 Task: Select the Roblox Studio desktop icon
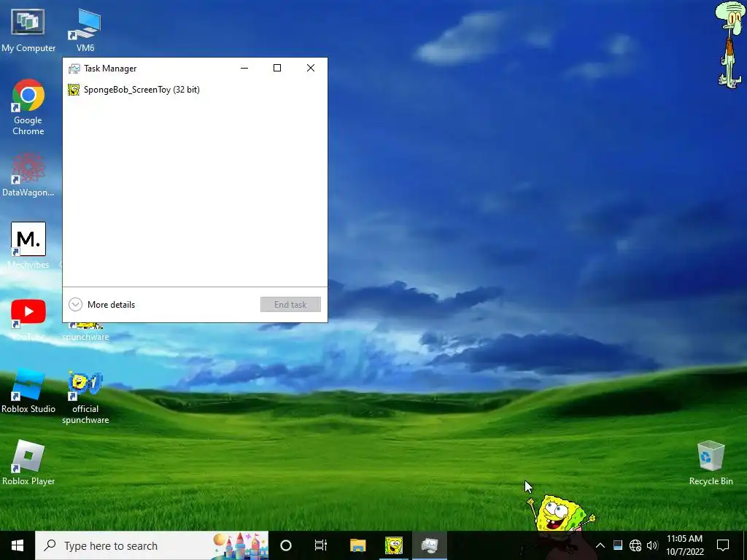28,391
